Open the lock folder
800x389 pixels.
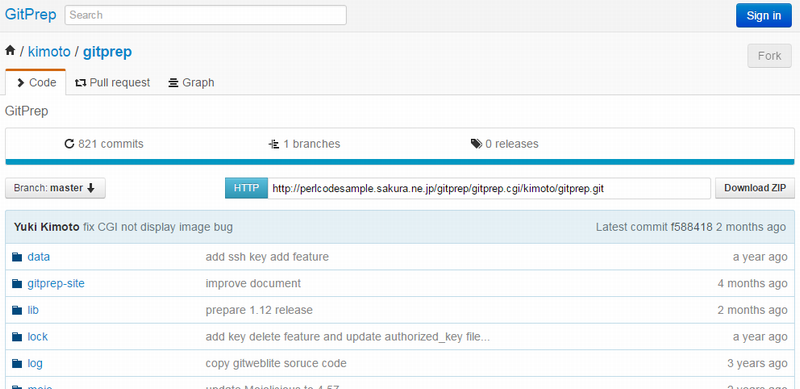pos(38,336)
